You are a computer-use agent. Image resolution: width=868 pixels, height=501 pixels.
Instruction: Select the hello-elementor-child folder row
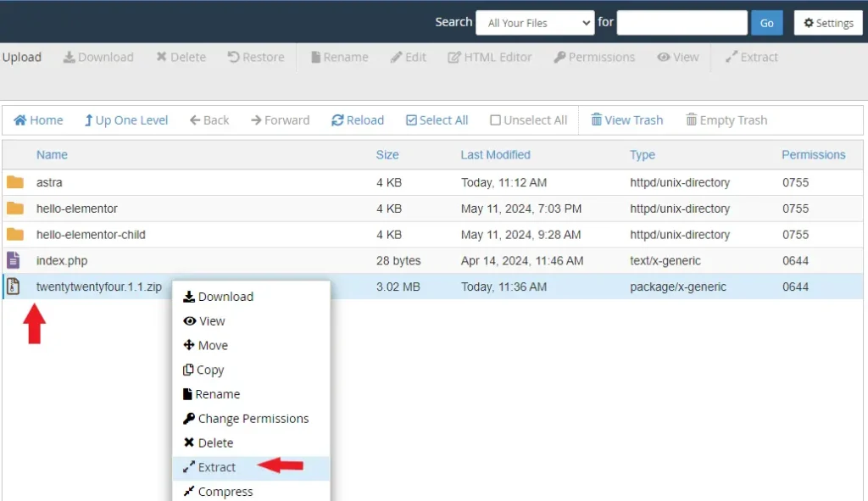pyautogui.click(x=91, y=235)
